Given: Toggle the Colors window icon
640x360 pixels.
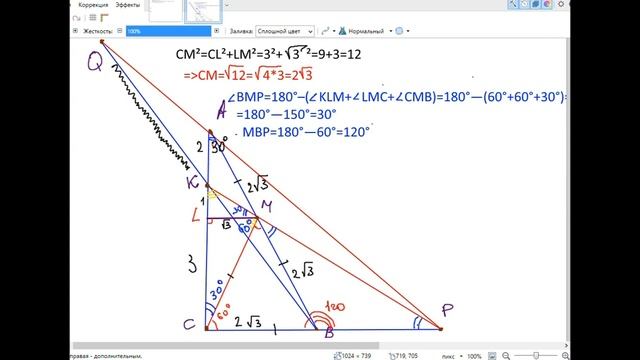Looking at the screenshot, I should (547, 4).
